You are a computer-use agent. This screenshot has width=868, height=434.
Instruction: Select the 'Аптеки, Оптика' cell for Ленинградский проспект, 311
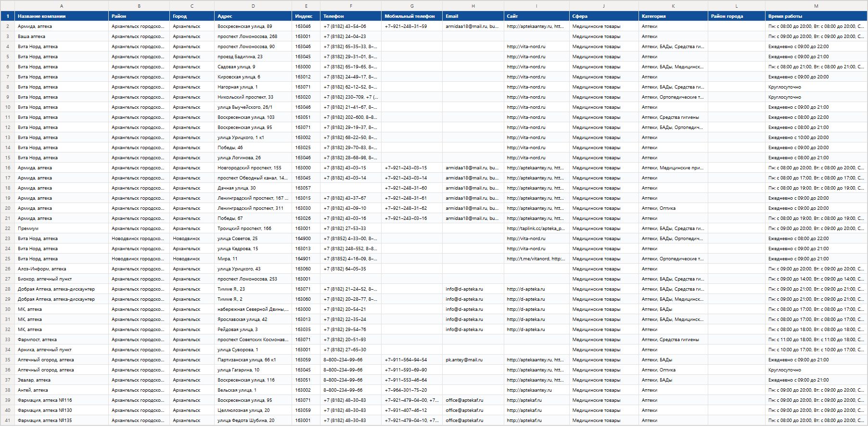pyautogui.click(x=673, y=208)
